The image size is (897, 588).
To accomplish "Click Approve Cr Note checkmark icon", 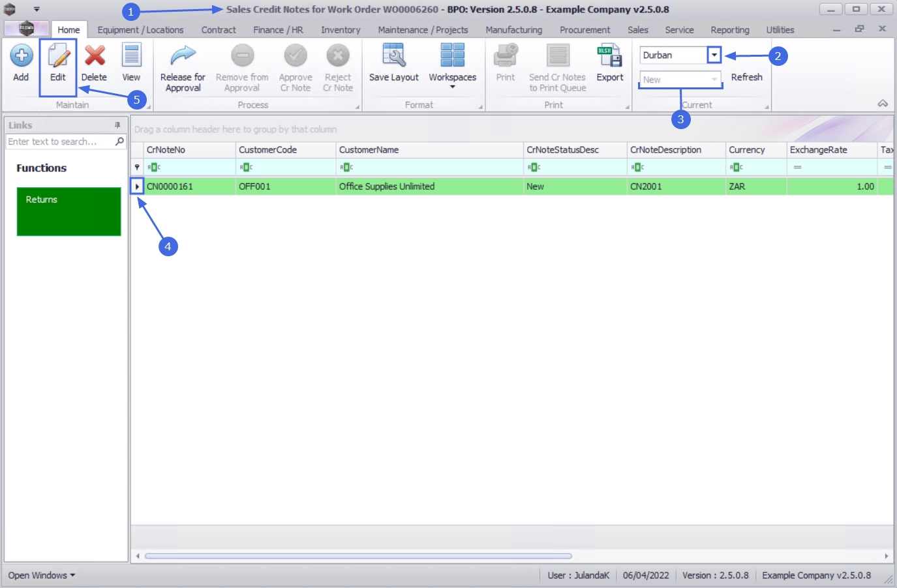I will (296, 56).
